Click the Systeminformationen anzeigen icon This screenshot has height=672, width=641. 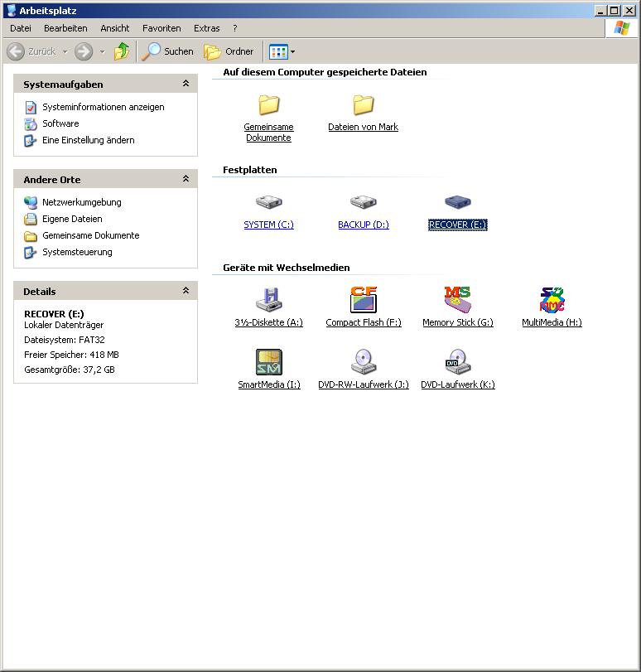31,107
